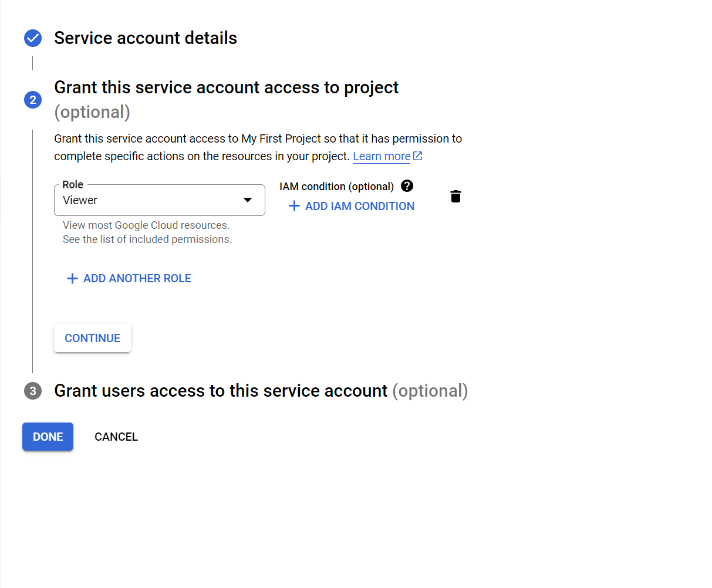Click the Role dropdown arrow
The height and width of the screenshot is (588, 712).
(x=248, y=200)
